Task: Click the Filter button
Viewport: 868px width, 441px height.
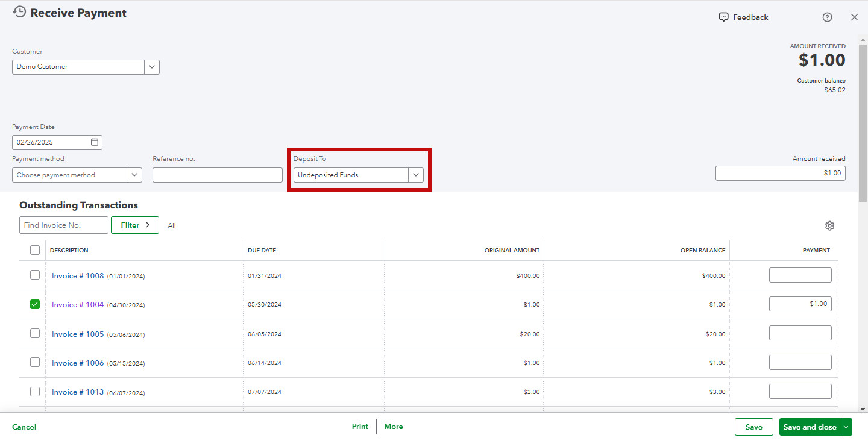Action: [x=135, y=225]
